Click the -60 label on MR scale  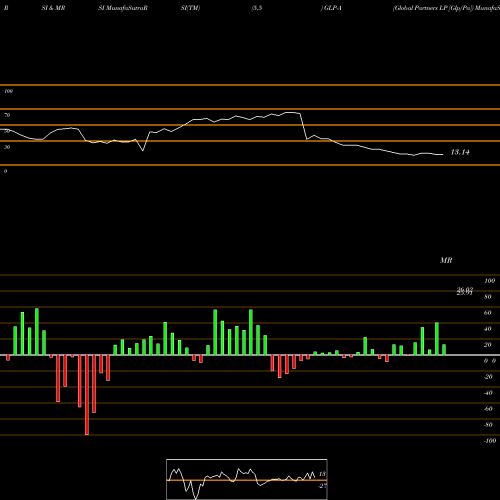(x=488, y=409)
